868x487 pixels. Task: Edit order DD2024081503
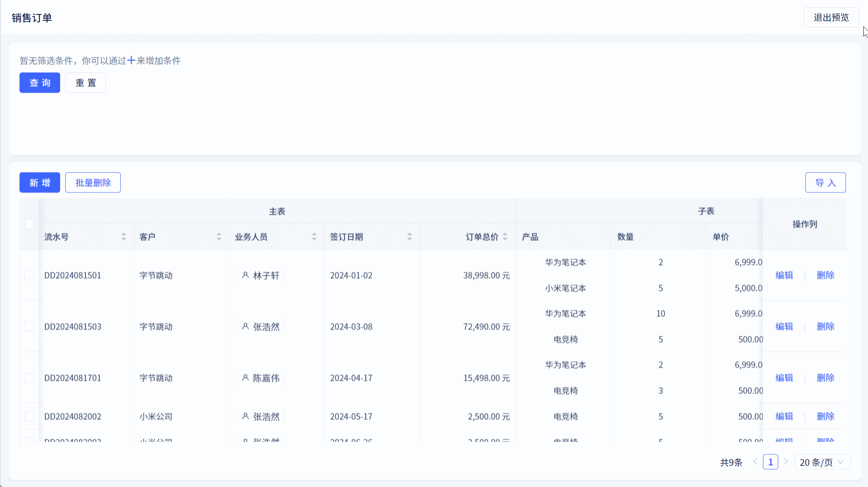(784, 326)
